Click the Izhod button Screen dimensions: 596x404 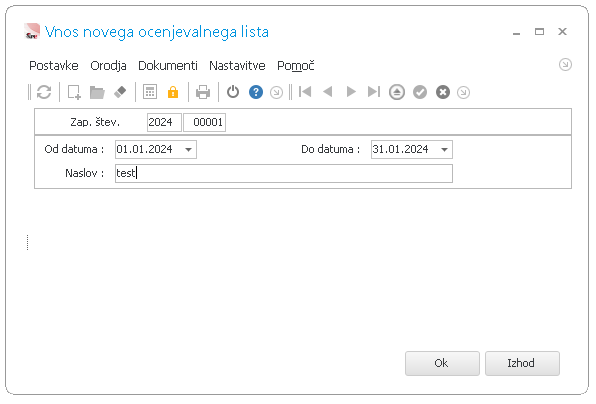[x=522, y=363]
